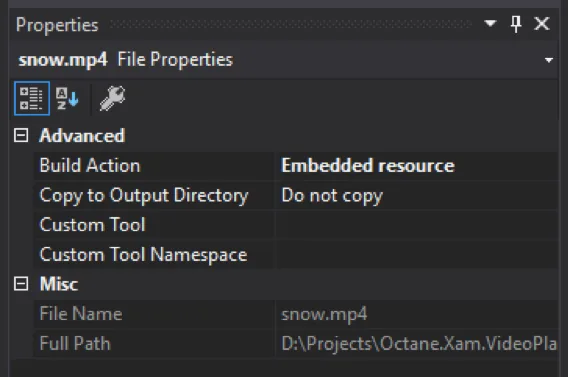
Task: Collapse the Advanced section
Action: click(x=21, y=135)
